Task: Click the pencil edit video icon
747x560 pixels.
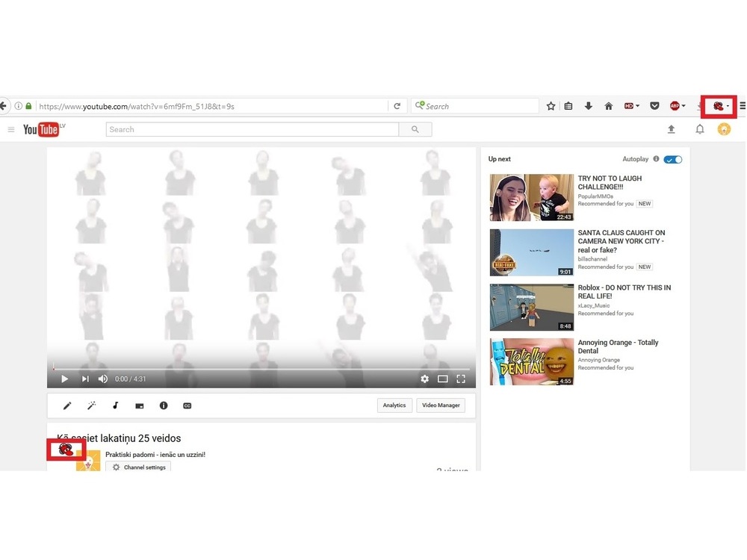Action: [67, 405]
